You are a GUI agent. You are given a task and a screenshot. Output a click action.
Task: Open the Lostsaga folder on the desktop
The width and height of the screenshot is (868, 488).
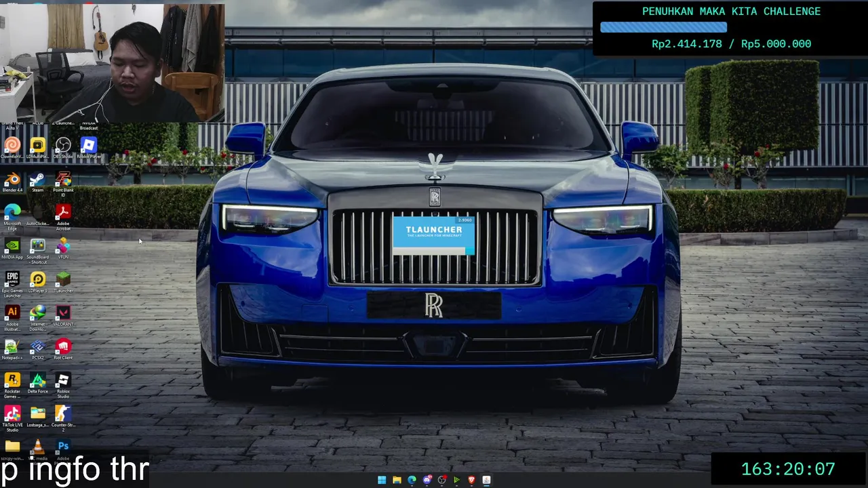38,417
